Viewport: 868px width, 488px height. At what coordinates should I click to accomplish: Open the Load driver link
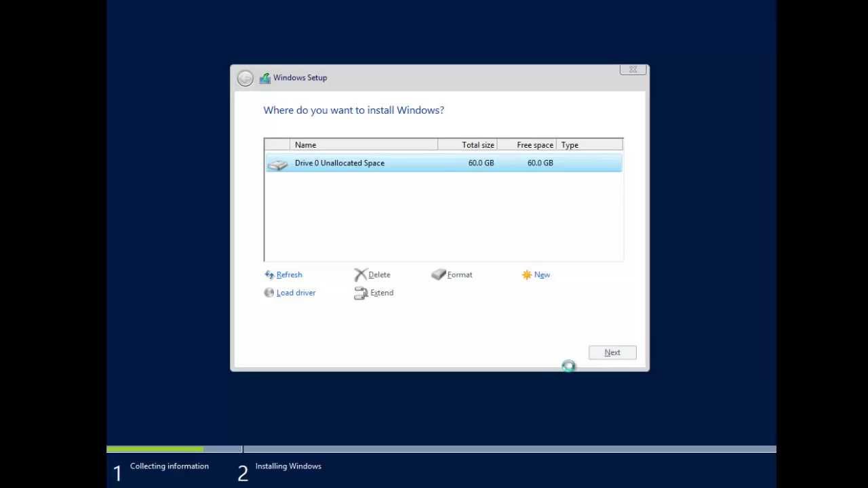tap(296, 293)
